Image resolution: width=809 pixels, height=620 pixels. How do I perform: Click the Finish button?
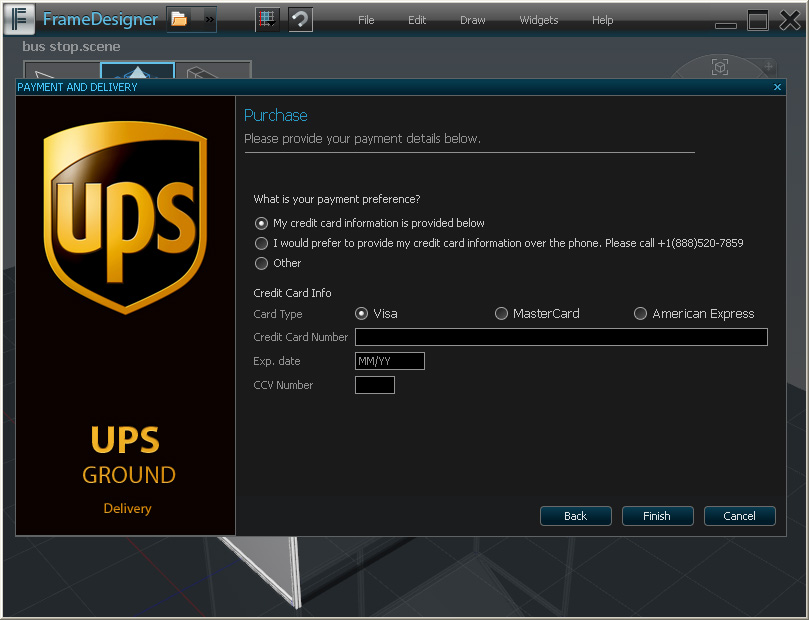coord(657,516)
